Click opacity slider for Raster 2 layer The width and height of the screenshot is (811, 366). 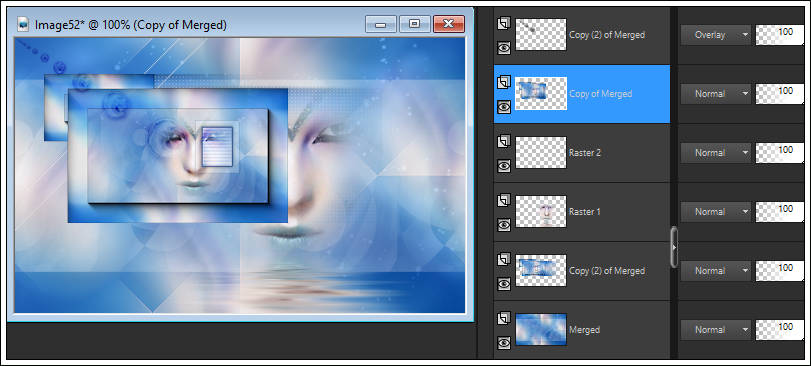(779, 153)
